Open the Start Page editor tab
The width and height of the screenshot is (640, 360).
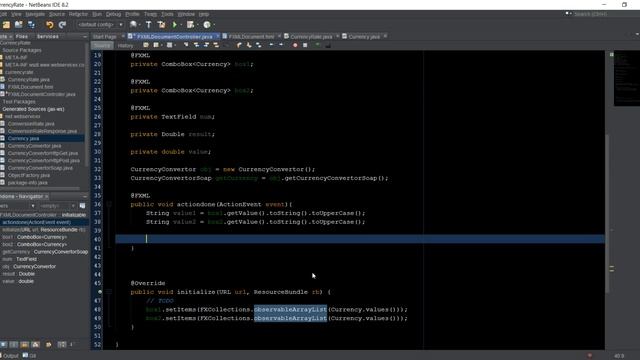click(104, 37)
